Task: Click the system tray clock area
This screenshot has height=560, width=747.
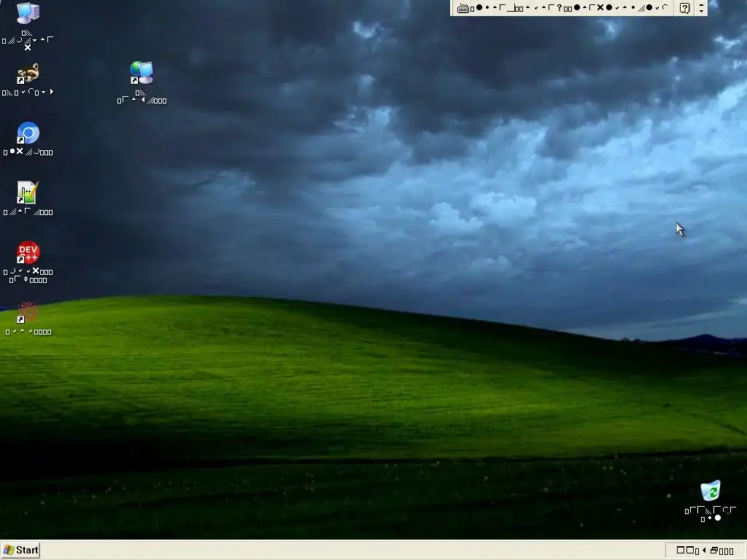Action: pyautogui.click(x=705, y=551)
